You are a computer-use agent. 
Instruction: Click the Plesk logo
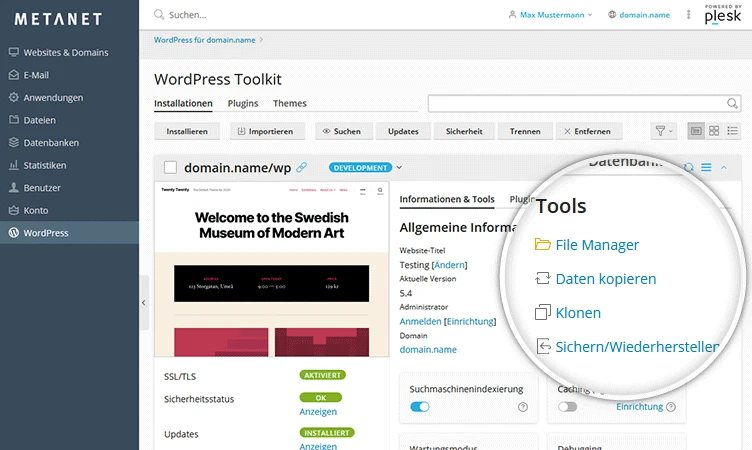click(x=723, y=14)
